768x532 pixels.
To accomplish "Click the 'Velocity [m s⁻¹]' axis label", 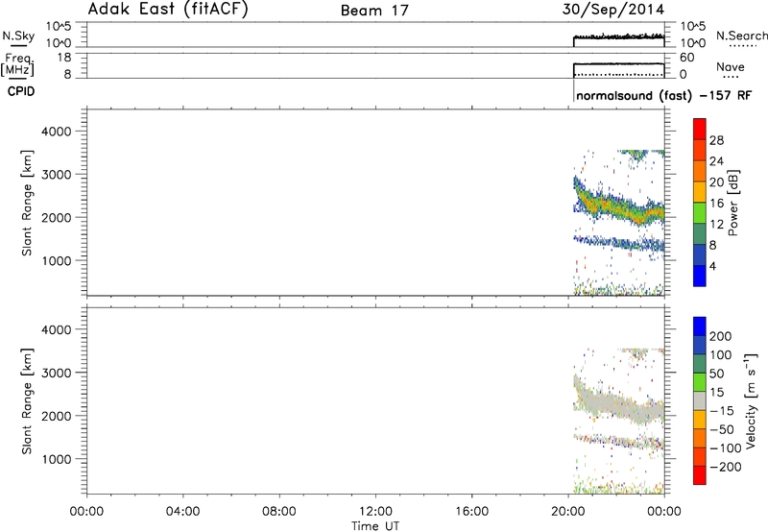I will (751, 400).
